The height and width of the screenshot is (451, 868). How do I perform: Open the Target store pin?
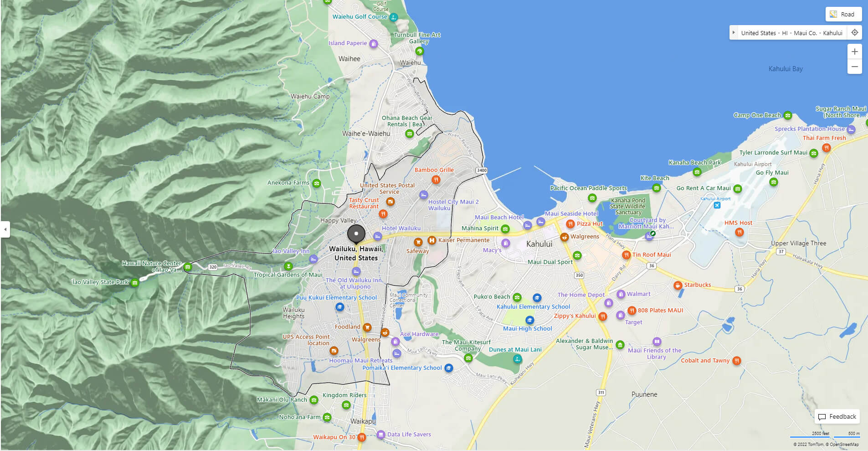(x=621, y=315)
